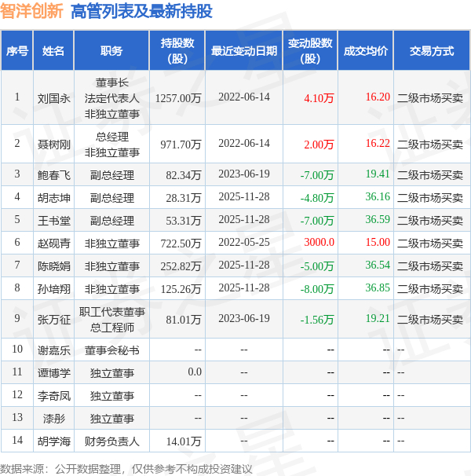
Task: Click holdings value 14.01万
Action: pyautogui.click(x=184, y=441)
